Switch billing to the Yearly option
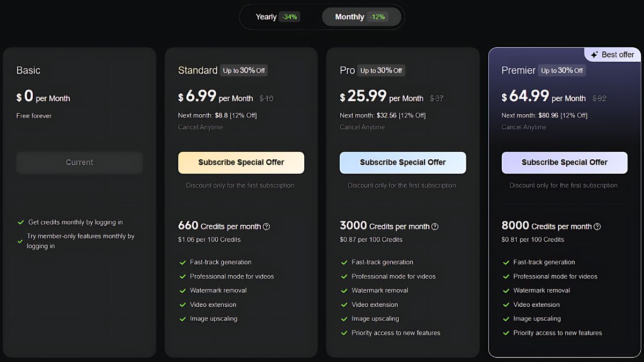 pyautogui.click(x=277, y=17)
